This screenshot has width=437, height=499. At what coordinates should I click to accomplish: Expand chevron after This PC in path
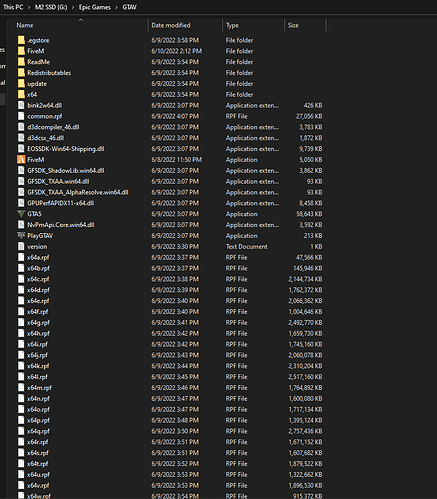pyautogui.click(x=29, y=7)
